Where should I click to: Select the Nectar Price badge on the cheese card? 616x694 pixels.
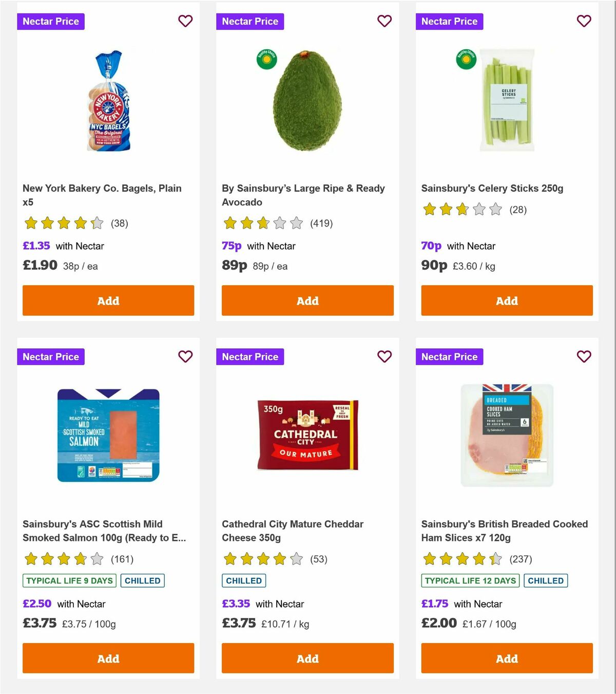pos(250,356)
